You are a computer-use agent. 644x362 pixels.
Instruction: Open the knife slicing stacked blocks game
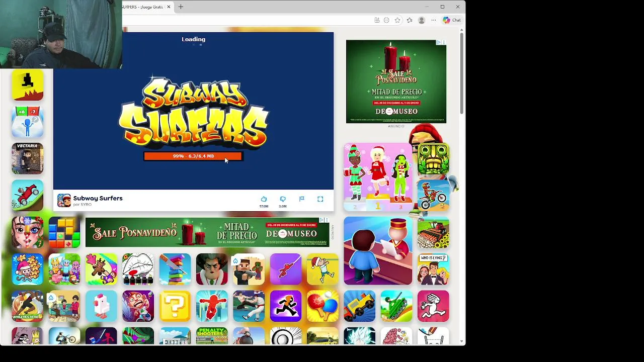pos(175,269)
